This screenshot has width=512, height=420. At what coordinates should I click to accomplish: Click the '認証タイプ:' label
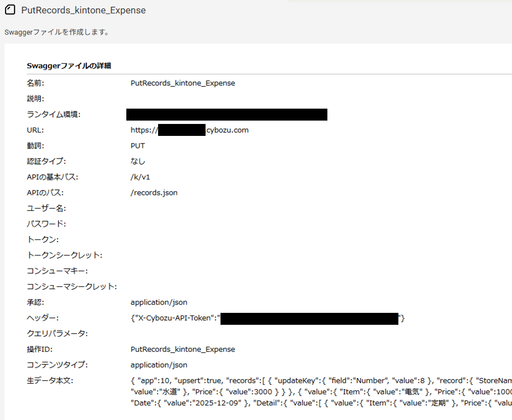pyautogui.click(x=46, y=161)
